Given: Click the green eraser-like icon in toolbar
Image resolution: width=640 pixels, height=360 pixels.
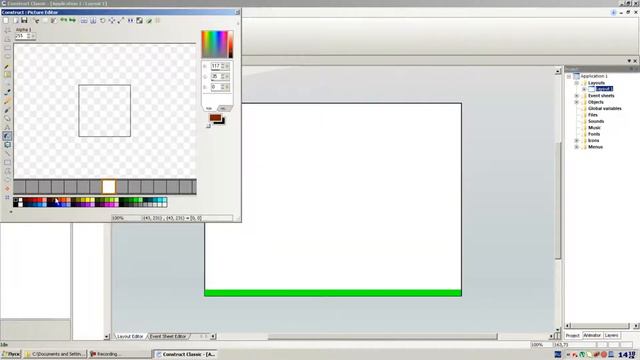Looking at the screenshot, I should tap(149, 20).
